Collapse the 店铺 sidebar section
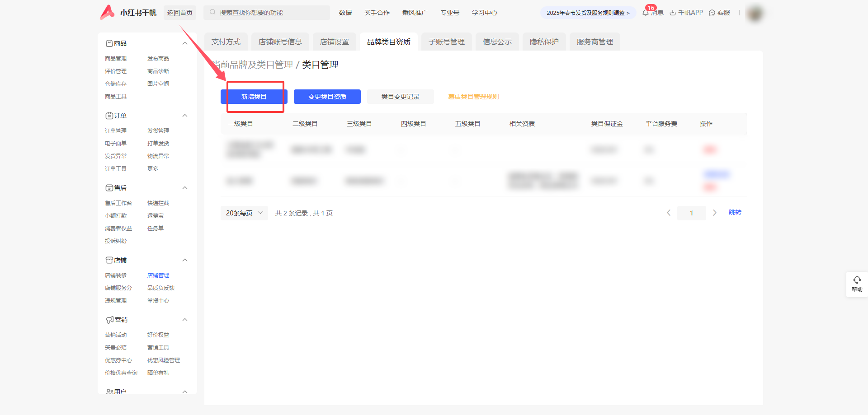This screenshot has width=868, height=415. click(185, 260)
